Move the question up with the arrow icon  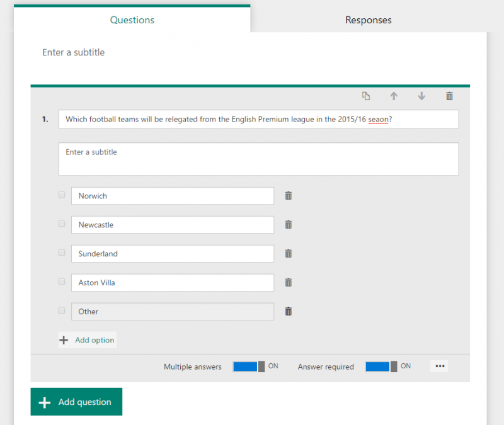(394, 96)
